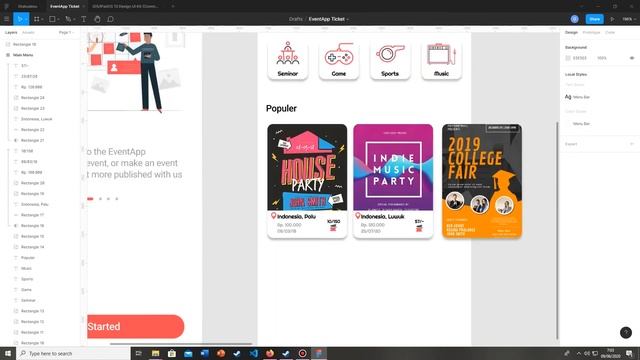Open the Move tool dropdown arrow
640x360 pixels.
pyautogui.click(x=26, y=19)
